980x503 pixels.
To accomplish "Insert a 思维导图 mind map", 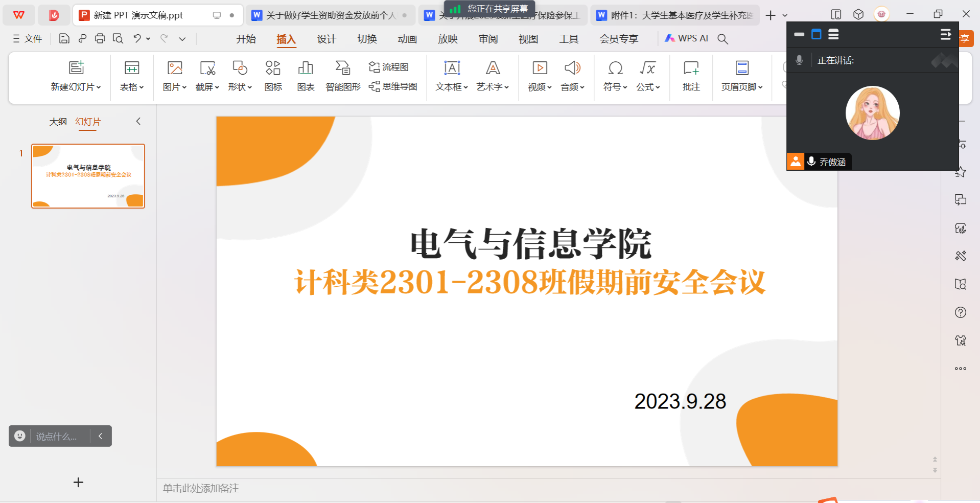I will [x=393, y=86].
